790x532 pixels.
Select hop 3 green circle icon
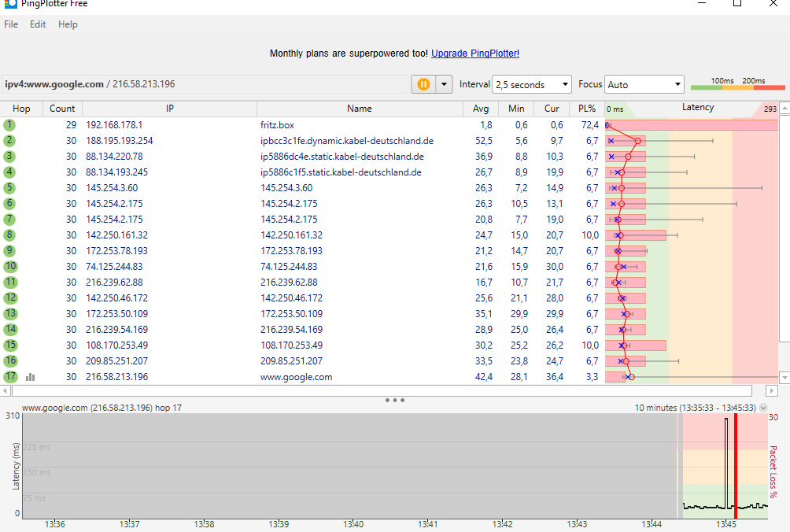tap(9, 156)
